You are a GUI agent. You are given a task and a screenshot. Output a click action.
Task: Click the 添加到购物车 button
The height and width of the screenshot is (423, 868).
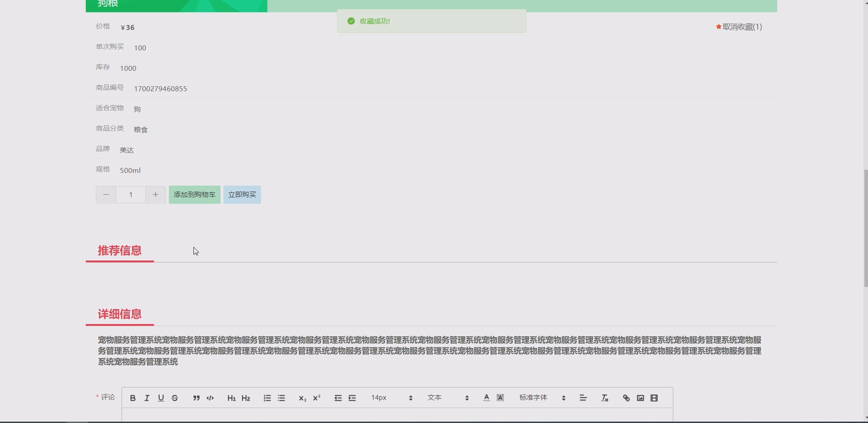(x=194, y=195)
